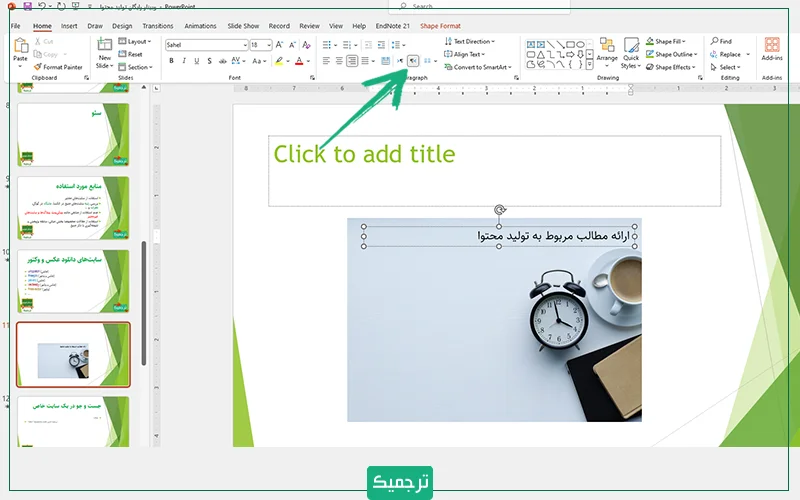Apply the red font color
This screenshot has width=800, height=500.
point(299,61)
